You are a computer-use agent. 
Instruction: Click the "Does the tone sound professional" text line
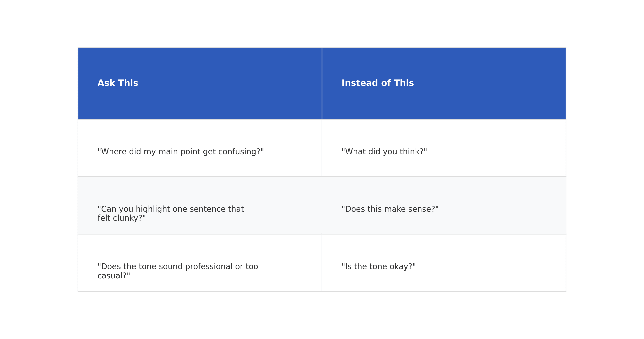(x=178, y=266)
